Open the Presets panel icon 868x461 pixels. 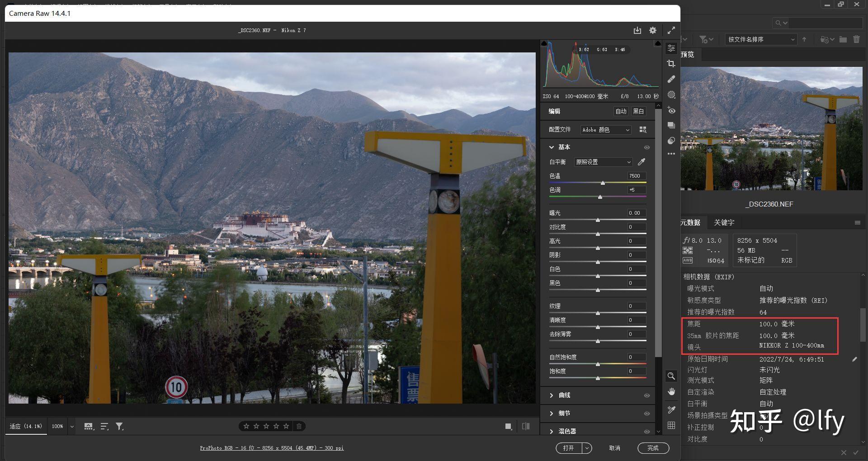[x=671, y=141]
